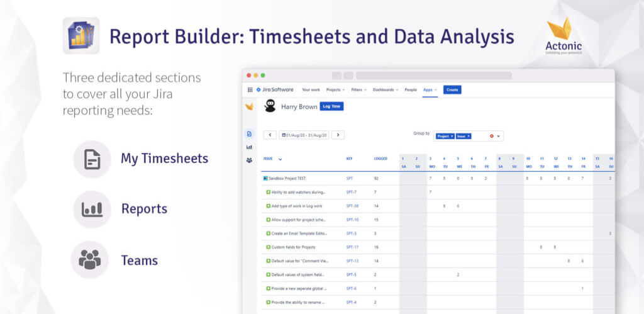This screenshot has width=644, height=314.
Task: Clear Group by selections using the red icon
Action: coord(492,136)
